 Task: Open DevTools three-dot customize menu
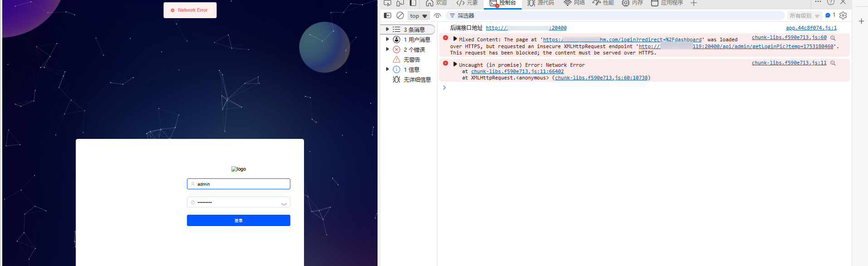(818, 2)
